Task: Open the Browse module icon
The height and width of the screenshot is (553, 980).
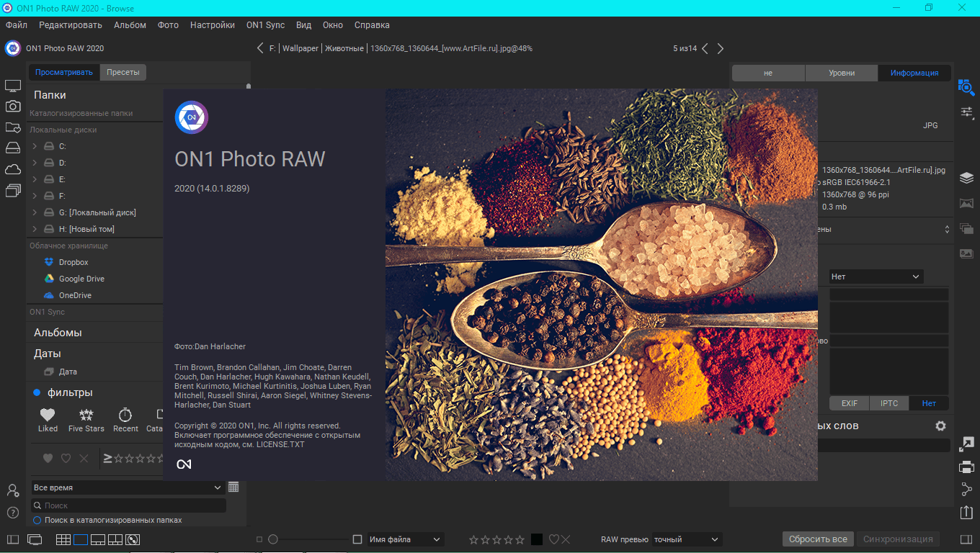Action: click(966, 87)
